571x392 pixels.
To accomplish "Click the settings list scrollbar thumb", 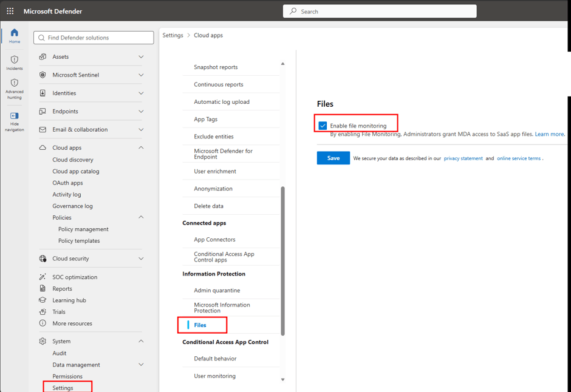I will tap(282, 261).
